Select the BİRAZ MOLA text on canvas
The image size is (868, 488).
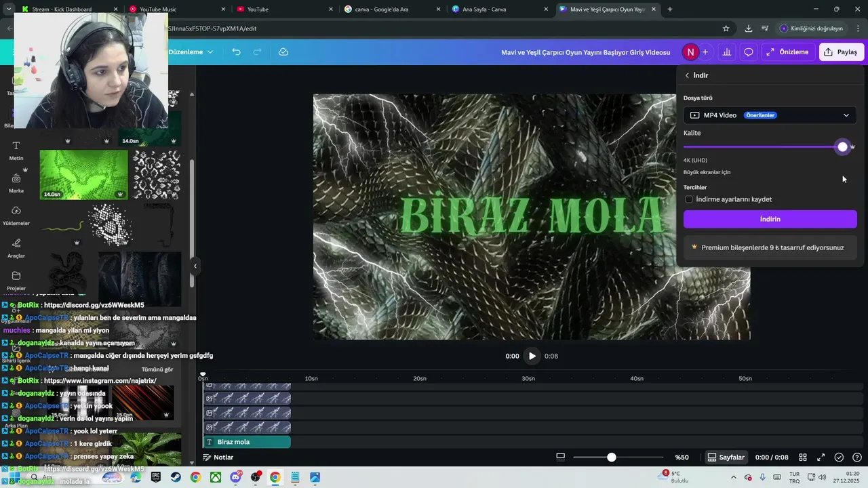pos(532,216)
